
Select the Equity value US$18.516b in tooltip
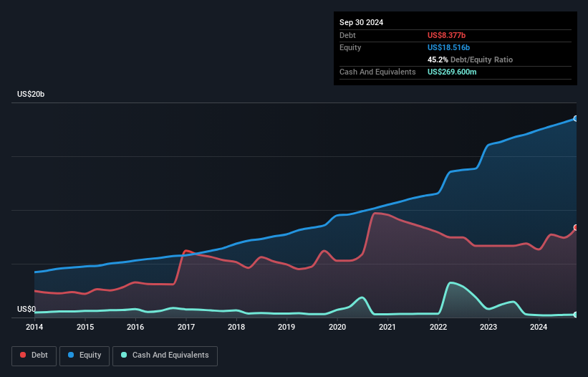448,47
